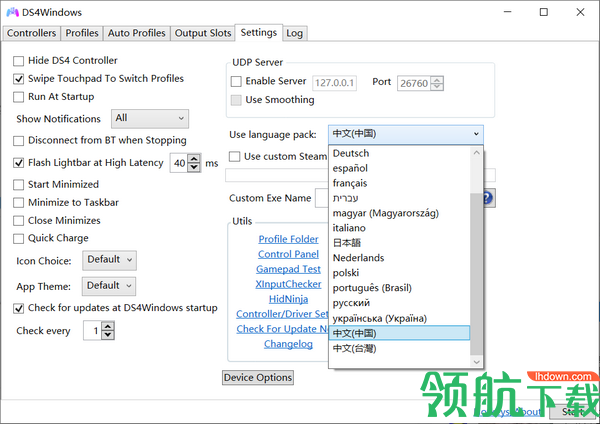
Task: Uncheck Check for updates at DS4Windows startup
Action: click(18, 308)
